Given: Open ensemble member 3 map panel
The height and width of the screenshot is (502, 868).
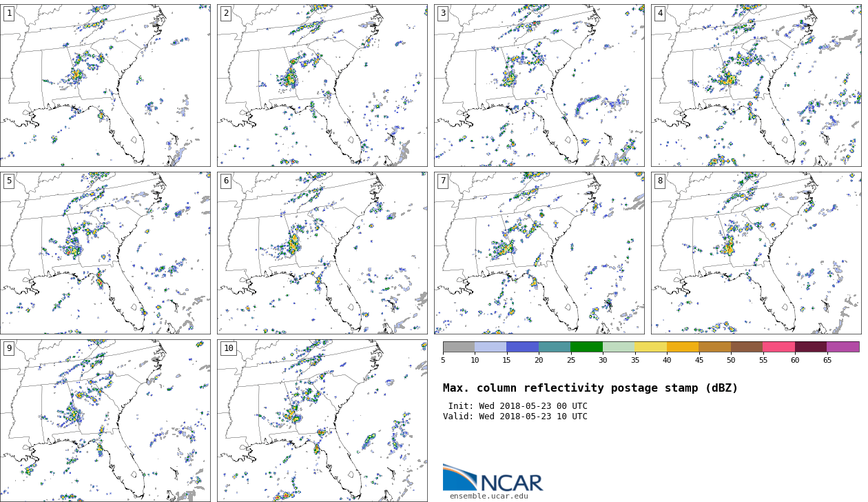Looking at the screenshot, I should (539, 86).
